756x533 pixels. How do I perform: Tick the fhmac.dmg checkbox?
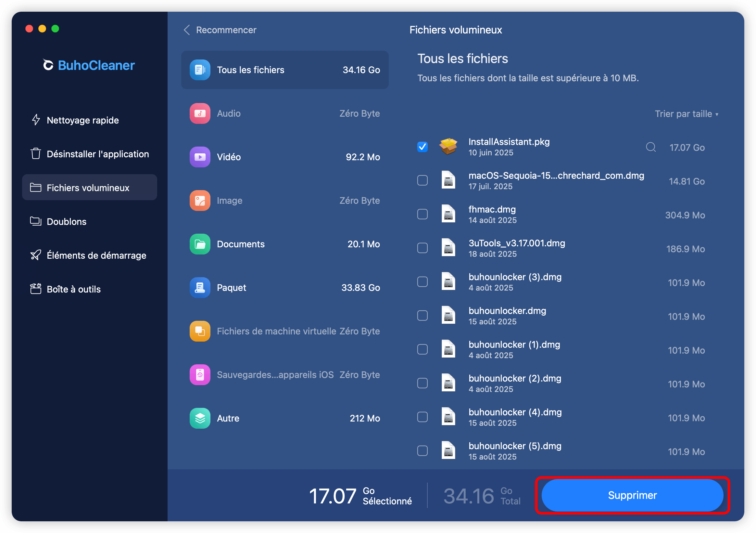[x=422, y=214]
